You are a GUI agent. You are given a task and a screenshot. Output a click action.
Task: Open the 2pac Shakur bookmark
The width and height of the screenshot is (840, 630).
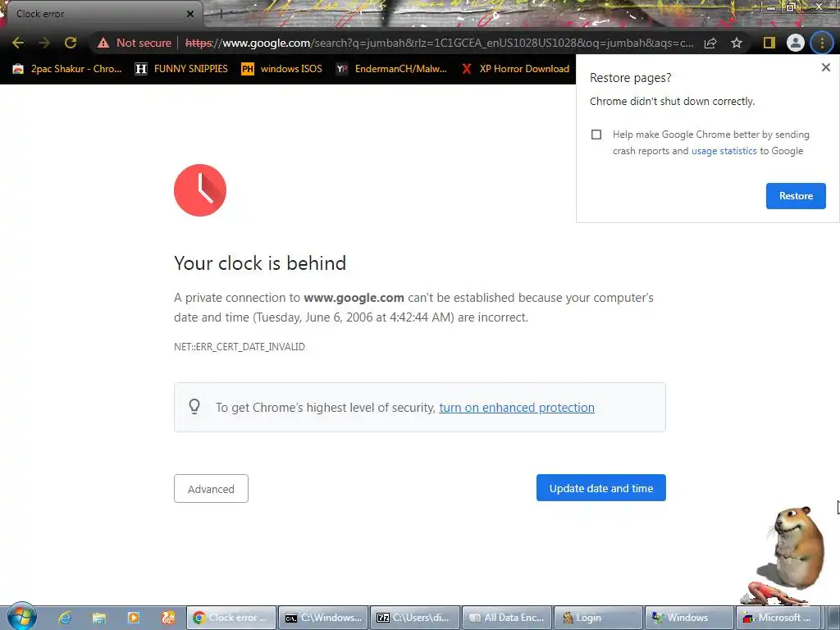click(x=67, y=69)
